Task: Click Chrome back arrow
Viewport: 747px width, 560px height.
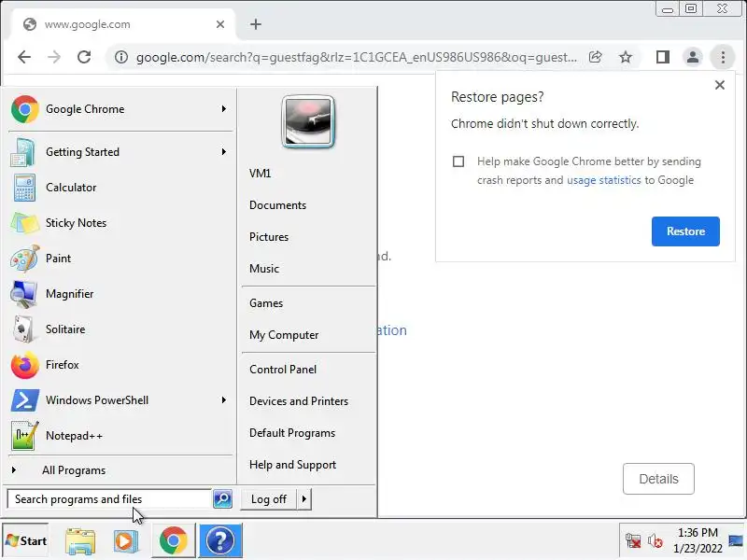Action: point(24,57)
